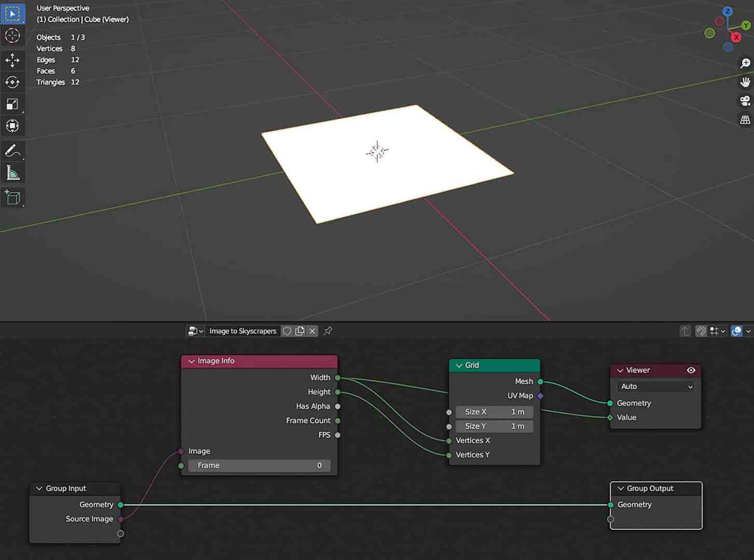The image size is (754, 560).
Task: Select the Move tool
Action: tap(13, 60)
